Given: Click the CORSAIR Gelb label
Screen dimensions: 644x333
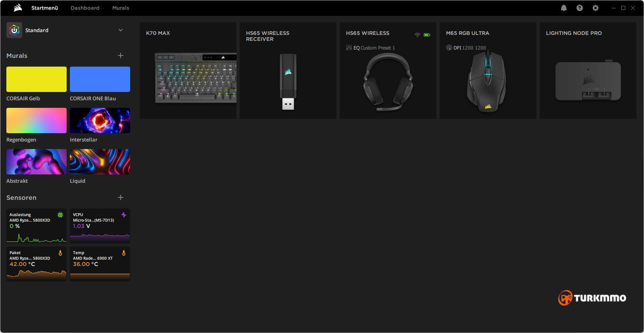Looking at the screenshot, I should pos(23,99).
